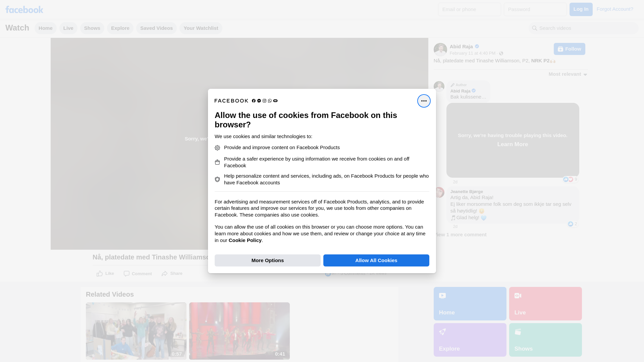Focus the Password field

click(x=535, y=9)
